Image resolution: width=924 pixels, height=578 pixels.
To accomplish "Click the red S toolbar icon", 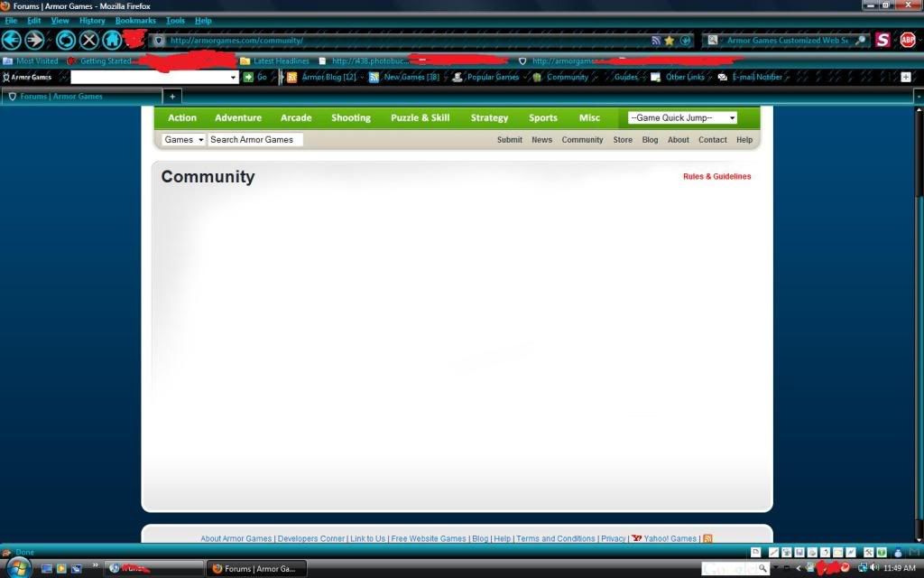I will [882, 40].
